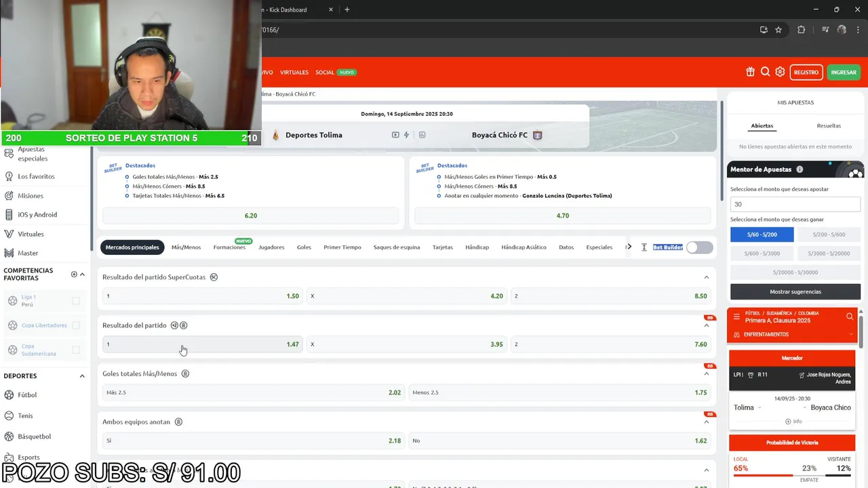Viewport: 868px width, 488px height.
Task: Click the icon beside Goles totales Más/Menos
Action: 185,373
